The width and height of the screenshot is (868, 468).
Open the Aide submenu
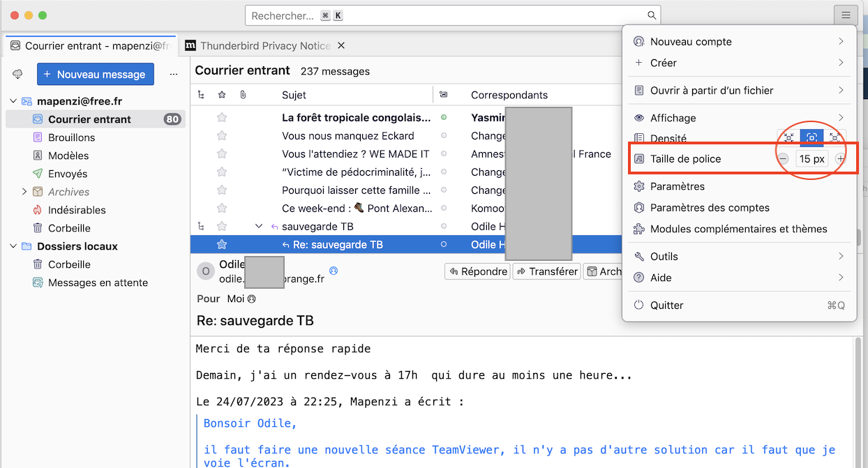pyautogui.click(x=739, y=278)
